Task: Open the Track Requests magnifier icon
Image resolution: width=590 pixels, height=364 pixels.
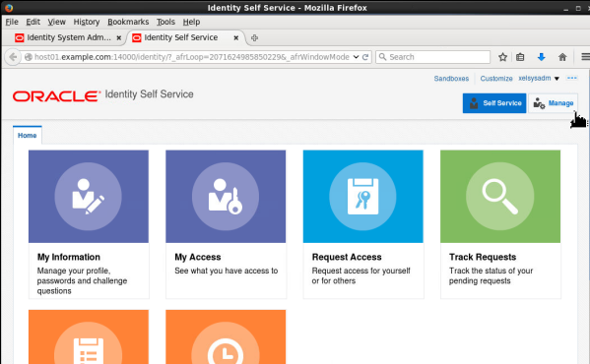Action: 500,196
